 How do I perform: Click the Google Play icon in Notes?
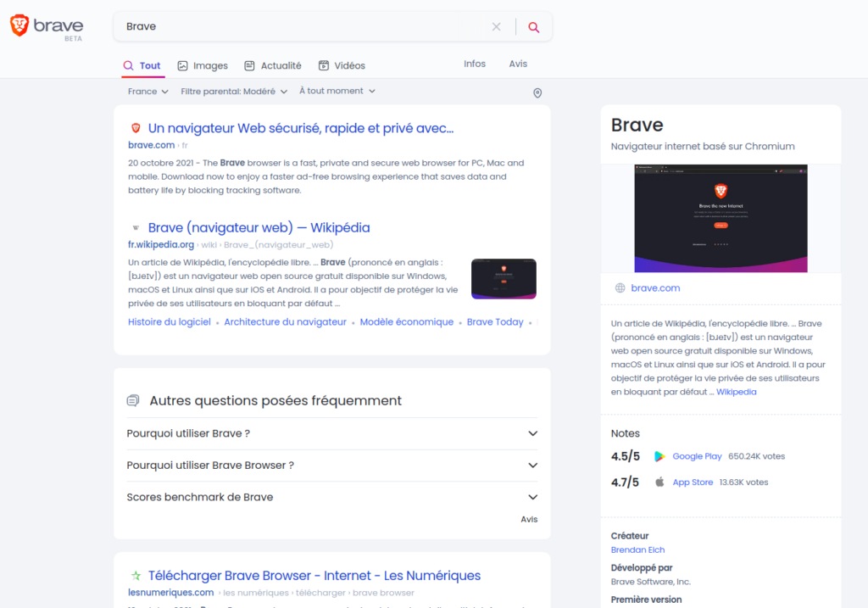coord(659,456)
